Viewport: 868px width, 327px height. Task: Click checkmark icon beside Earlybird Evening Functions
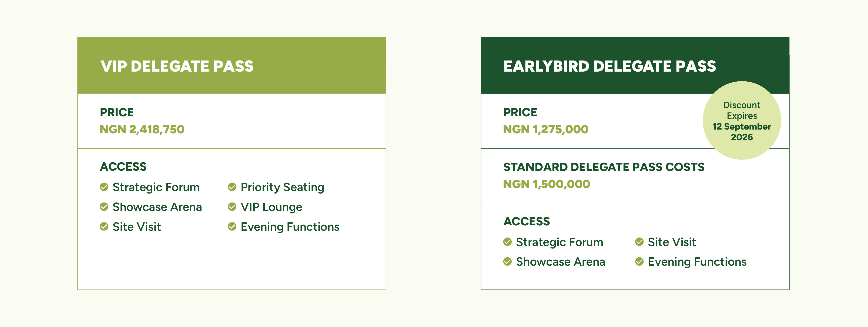tap(639, 262)
